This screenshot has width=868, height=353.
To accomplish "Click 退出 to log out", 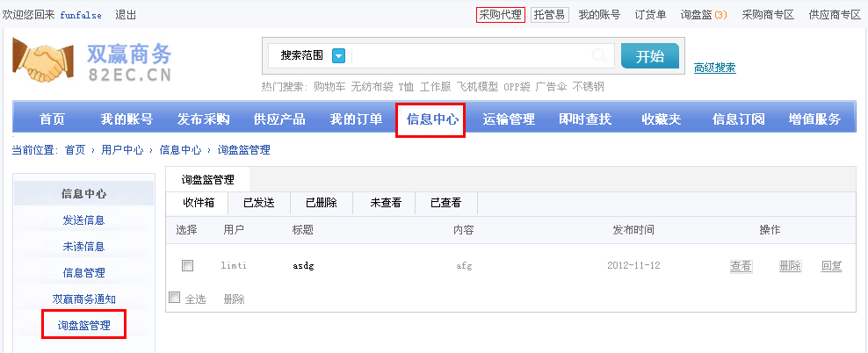I will pos(126,15).
